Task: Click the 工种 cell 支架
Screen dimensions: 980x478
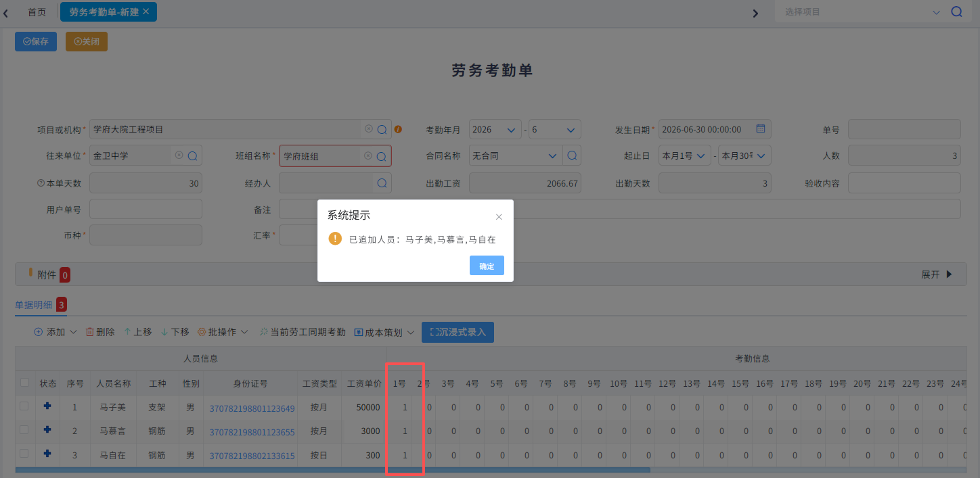Action: [x=157, y=408]
